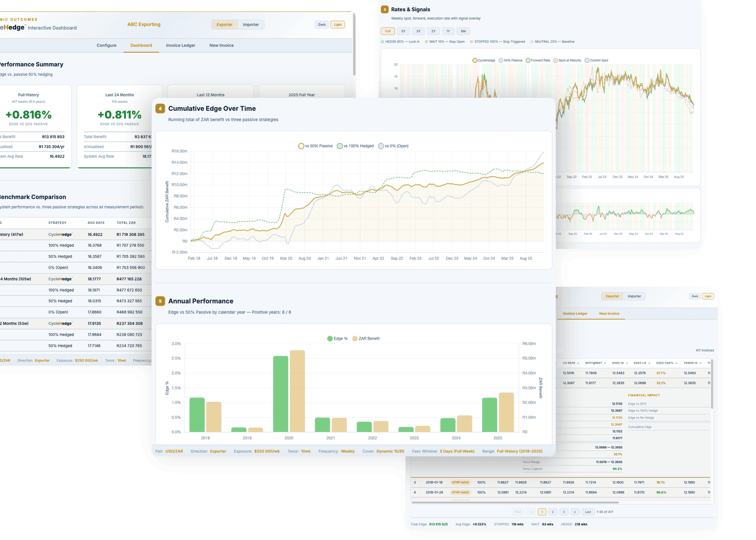Viewport: 756px width, 540px height.
Task: Click Last 12 Months summary card header
Action: coord(211,94)
